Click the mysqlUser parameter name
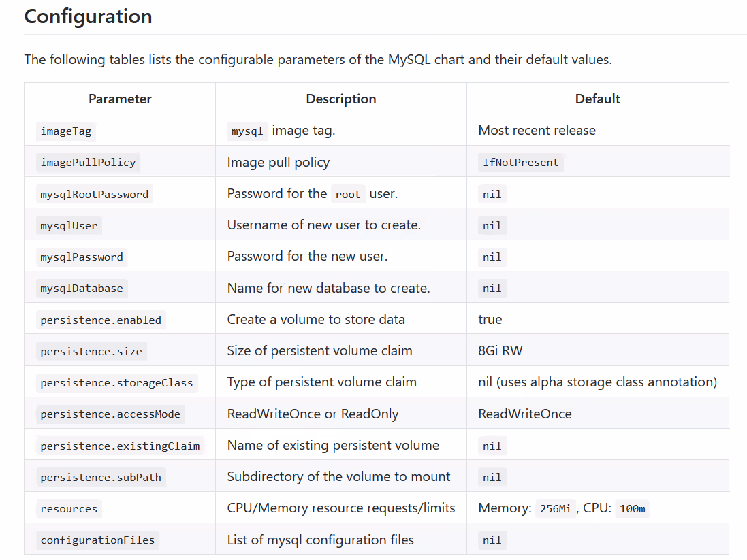This screenshot has width=747, height=560. 69,226
